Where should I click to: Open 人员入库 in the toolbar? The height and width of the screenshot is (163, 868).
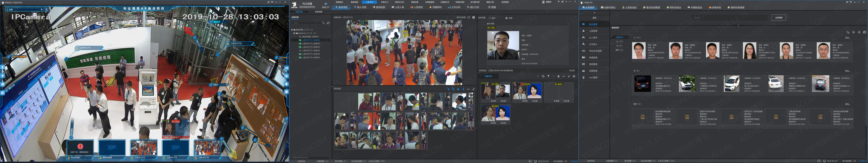[398, 7]
